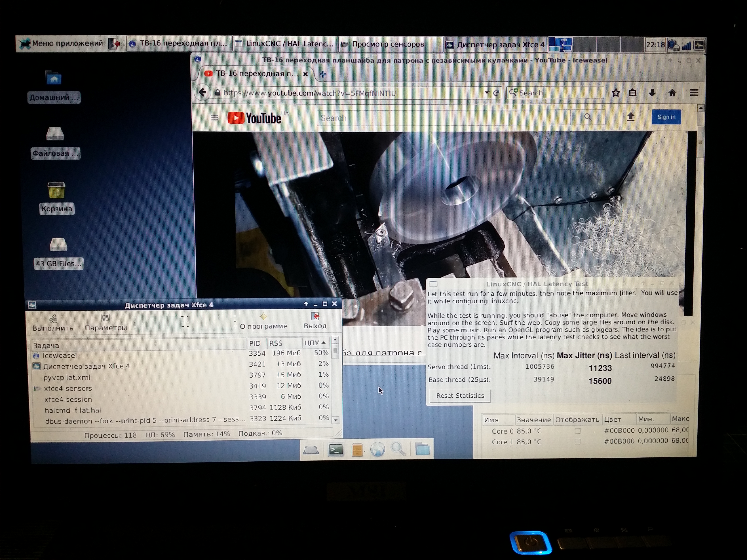Reload the page in the address bar

pyautogui.click(x=496, y=93)
